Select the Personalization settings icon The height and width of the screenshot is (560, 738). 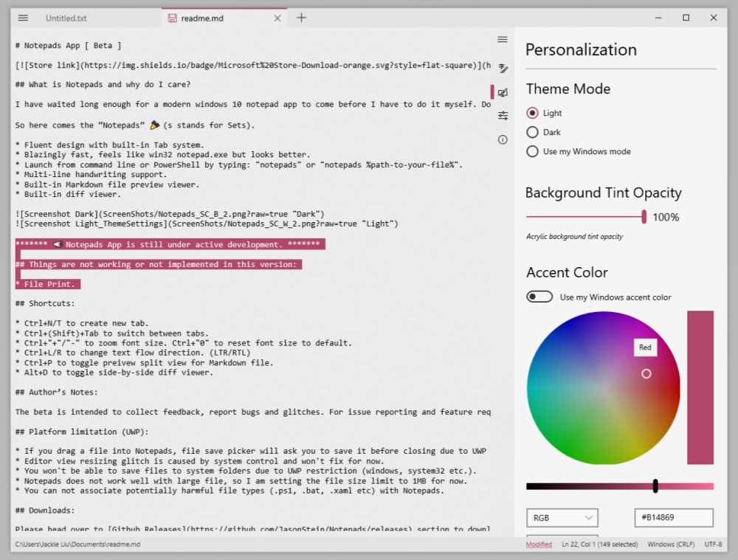(x=503, y=92)
